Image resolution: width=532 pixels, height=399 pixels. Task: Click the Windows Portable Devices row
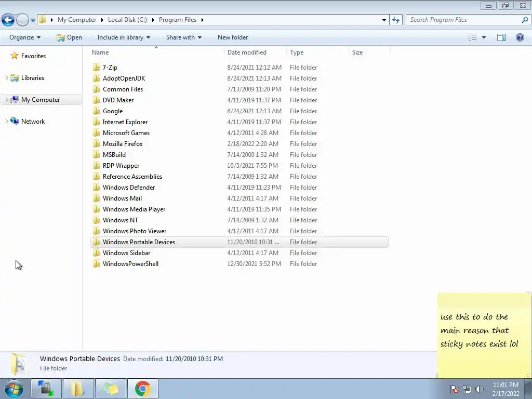click(x=240, y=242)
